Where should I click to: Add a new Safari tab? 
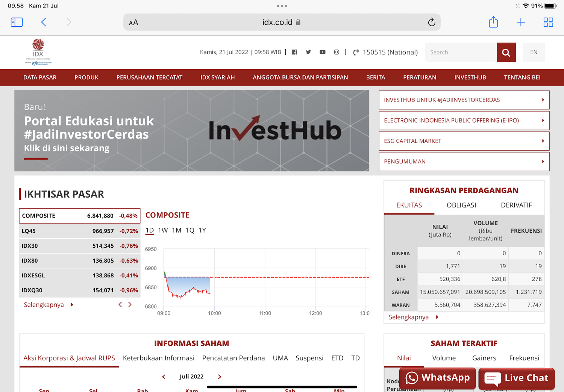click(521, 22)
